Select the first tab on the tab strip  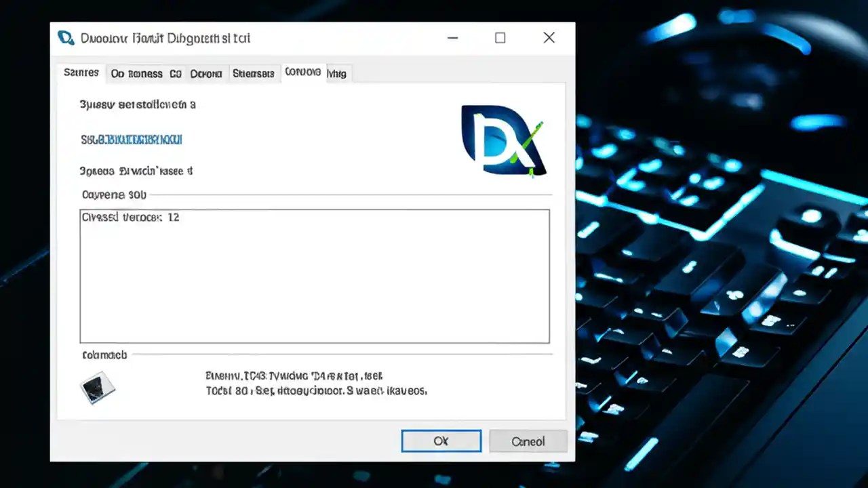pos(81,73)
